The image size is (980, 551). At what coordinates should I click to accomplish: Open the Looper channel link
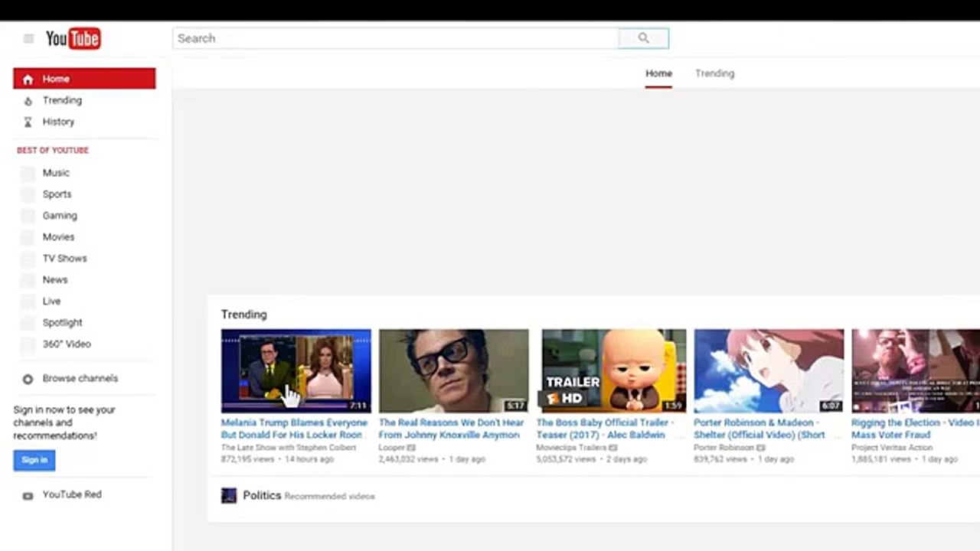[394, 448]
